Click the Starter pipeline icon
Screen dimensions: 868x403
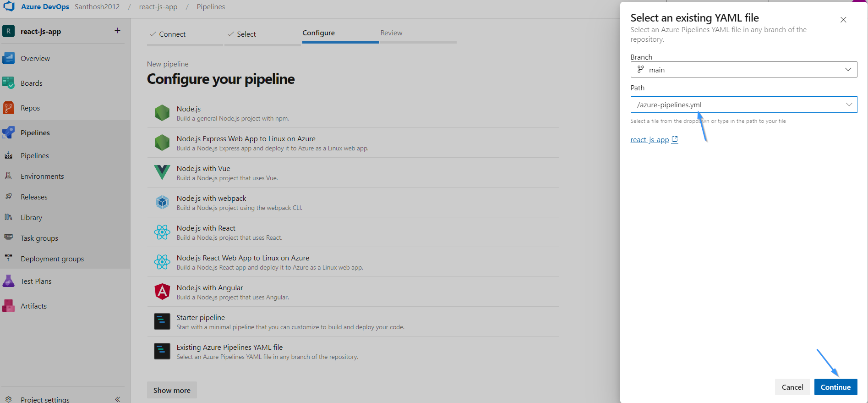162,321
